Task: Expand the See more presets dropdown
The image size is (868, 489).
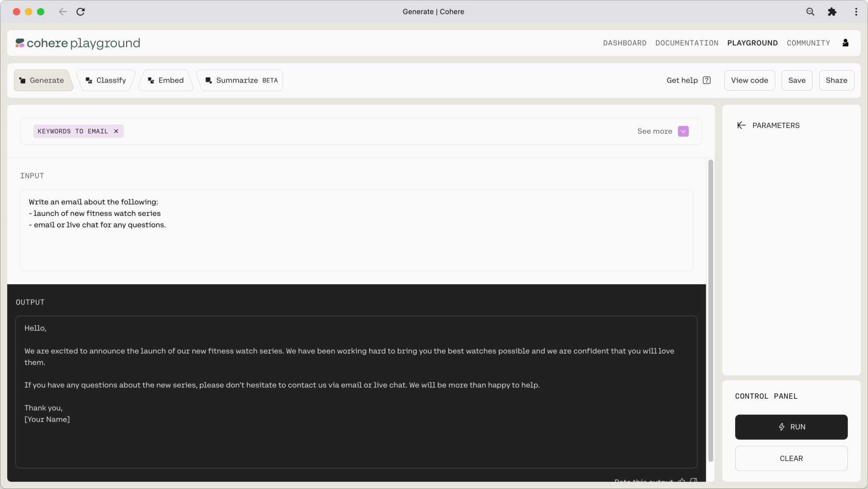Action: click(x=683, y=131)
